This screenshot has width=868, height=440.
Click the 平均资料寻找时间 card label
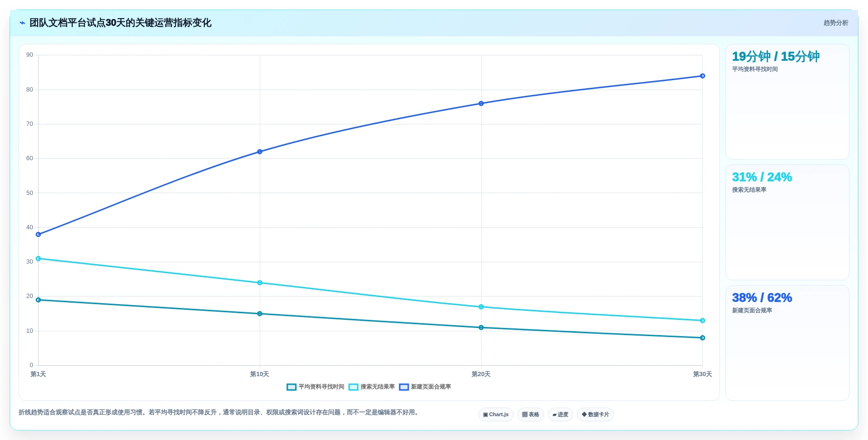[x=755, y=69]
